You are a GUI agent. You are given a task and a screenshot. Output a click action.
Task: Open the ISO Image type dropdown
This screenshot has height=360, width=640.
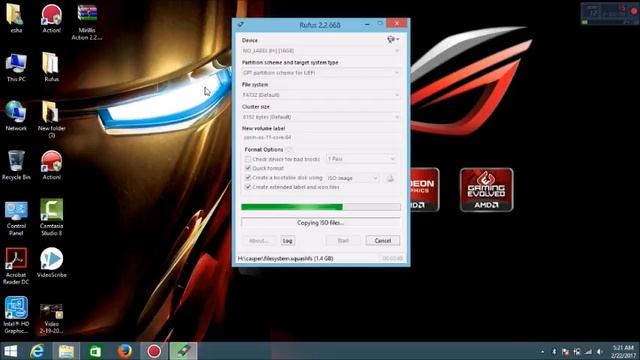coord(353,178)
